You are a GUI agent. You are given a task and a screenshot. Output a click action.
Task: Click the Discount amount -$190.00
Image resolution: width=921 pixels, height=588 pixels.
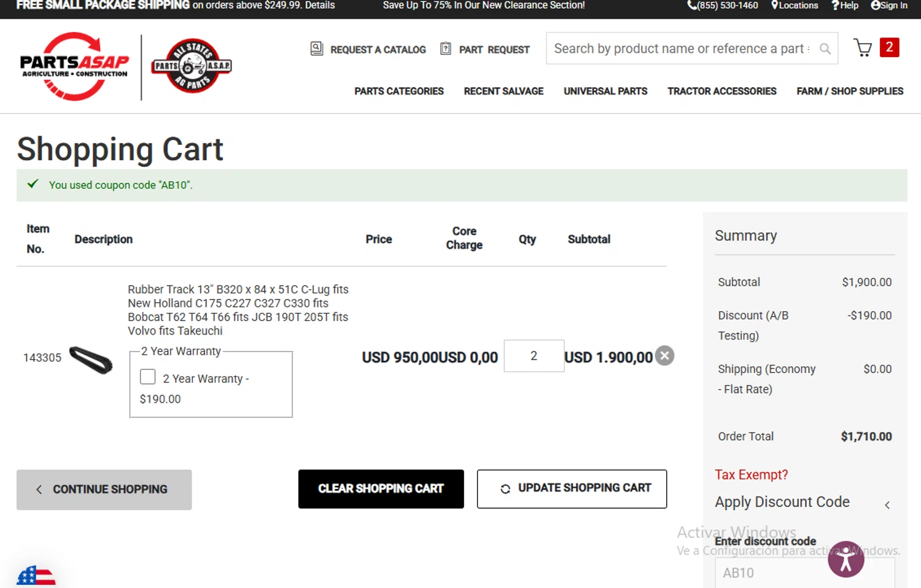(869, 315)
